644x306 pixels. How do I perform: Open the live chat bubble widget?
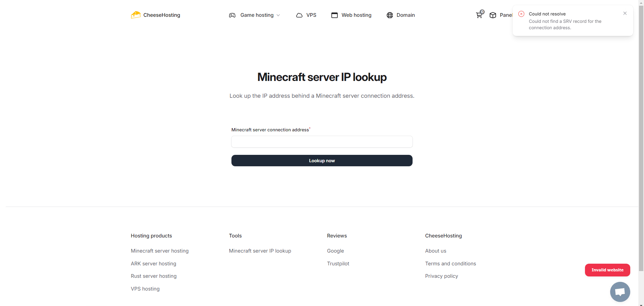(620, 292)
